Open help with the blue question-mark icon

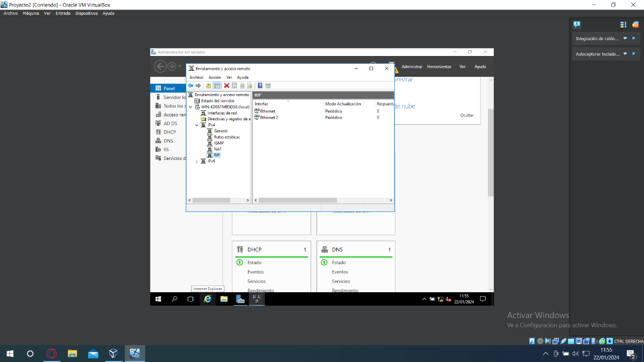point(260,86)
